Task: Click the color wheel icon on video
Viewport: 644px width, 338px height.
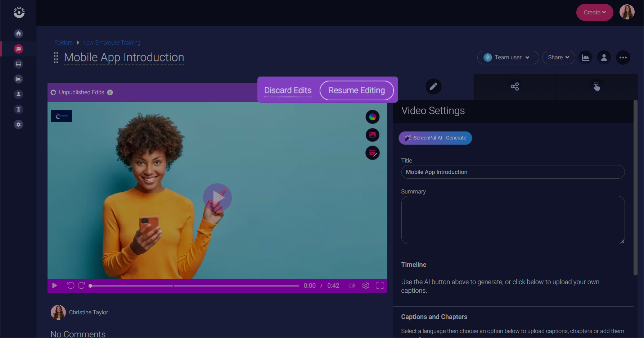Action: click(372, 117)
